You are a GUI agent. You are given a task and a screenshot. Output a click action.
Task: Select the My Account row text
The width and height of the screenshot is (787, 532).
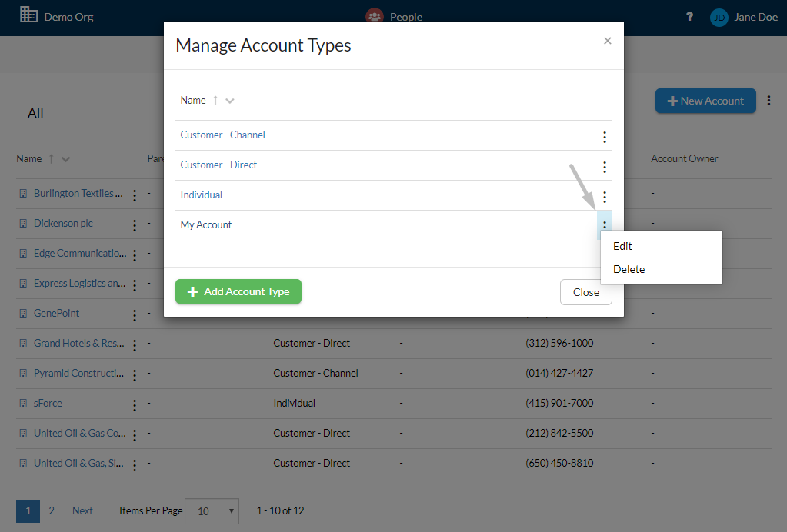coord(205,225)
